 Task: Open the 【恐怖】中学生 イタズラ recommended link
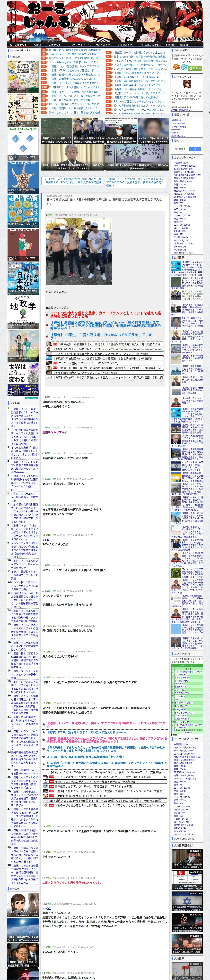point(101,337)
